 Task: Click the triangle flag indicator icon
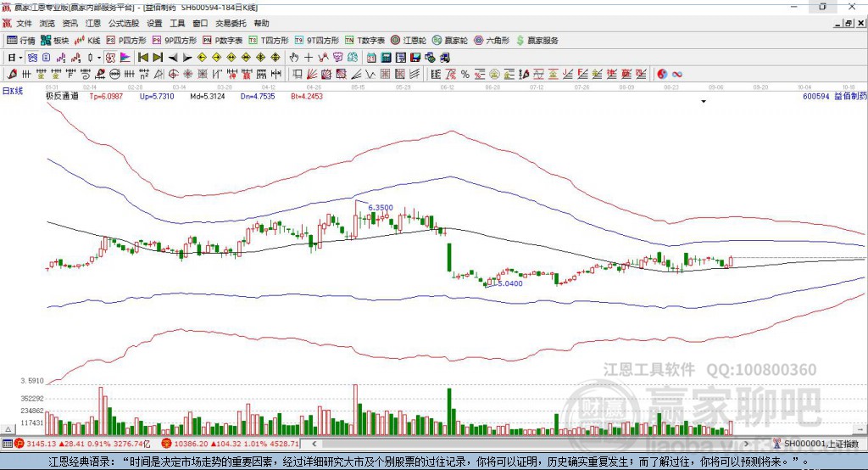(x=125, y=58)
